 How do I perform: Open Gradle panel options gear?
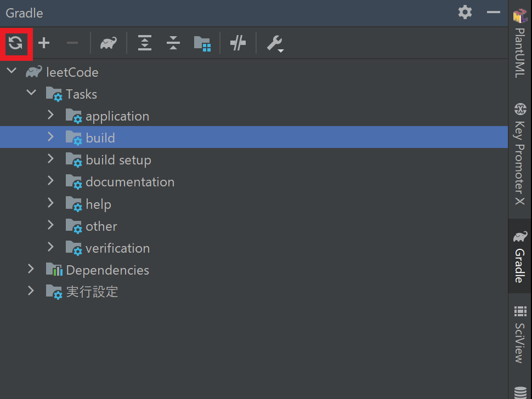[x=465, y=13]
